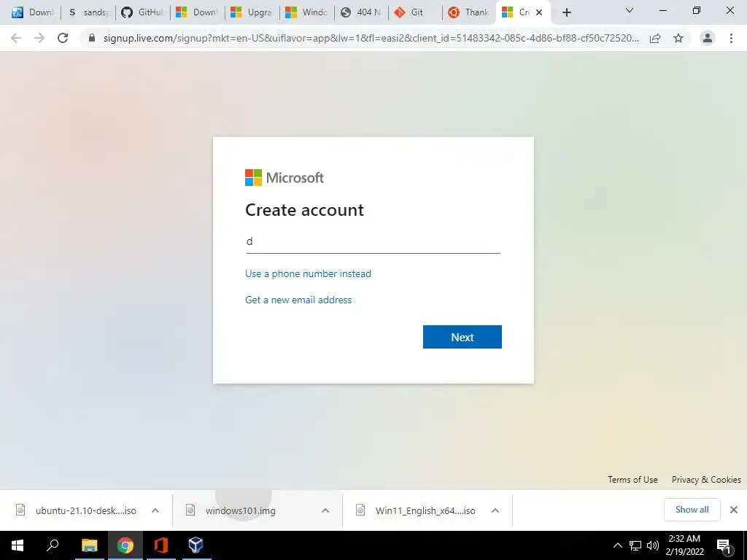Image resolution: width=747 pixels, height=560 pixels.
Task: Click Show all downloads
Action: click(x=692, y=510)
